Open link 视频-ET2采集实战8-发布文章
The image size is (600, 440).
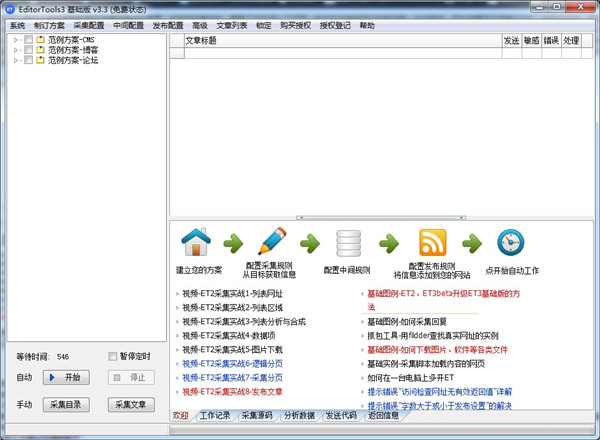pos(232,392)
